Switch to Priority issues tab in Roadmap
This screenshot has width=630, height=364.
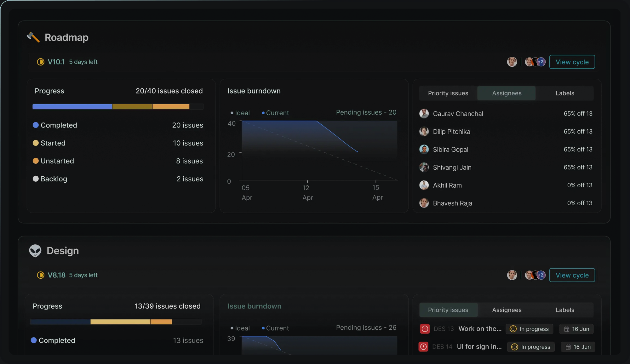[x=448, y=93]
